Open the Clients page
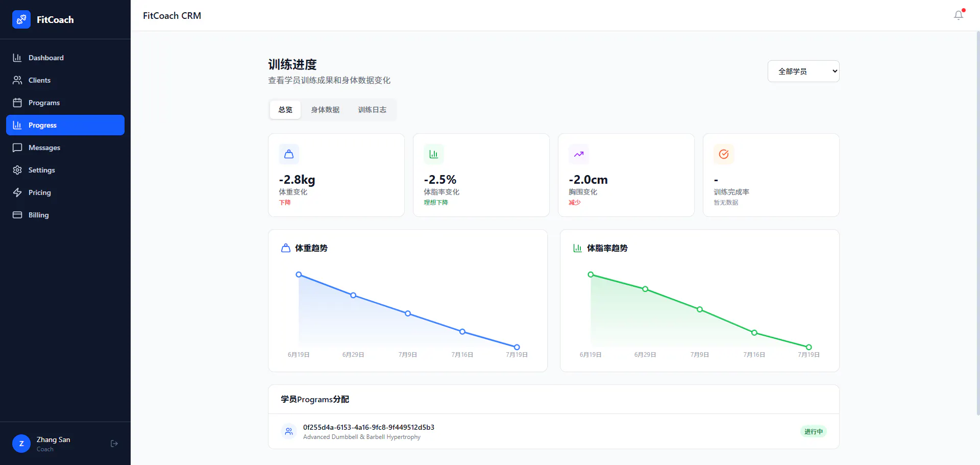This screenshot has height=465, width=980. tap(65, 80)
